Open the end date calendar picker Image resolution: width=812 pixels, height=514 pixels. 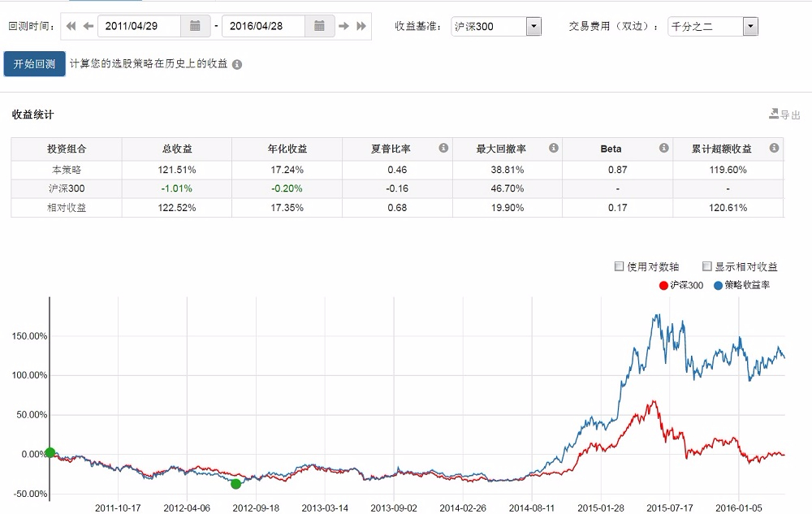[320, 26]
